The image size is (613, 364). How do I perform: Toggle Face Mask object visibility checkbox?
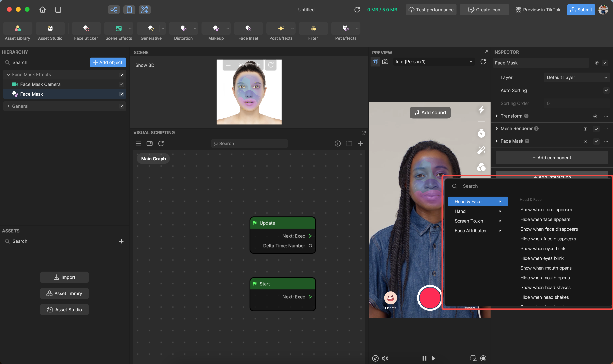coord(122,94)
